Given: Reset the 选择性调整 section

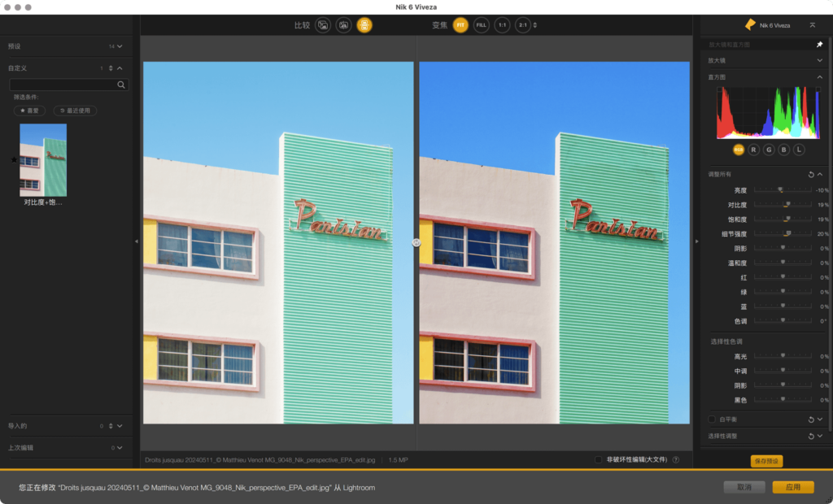Looking at the screenshot, I should (x=811, y=436).
